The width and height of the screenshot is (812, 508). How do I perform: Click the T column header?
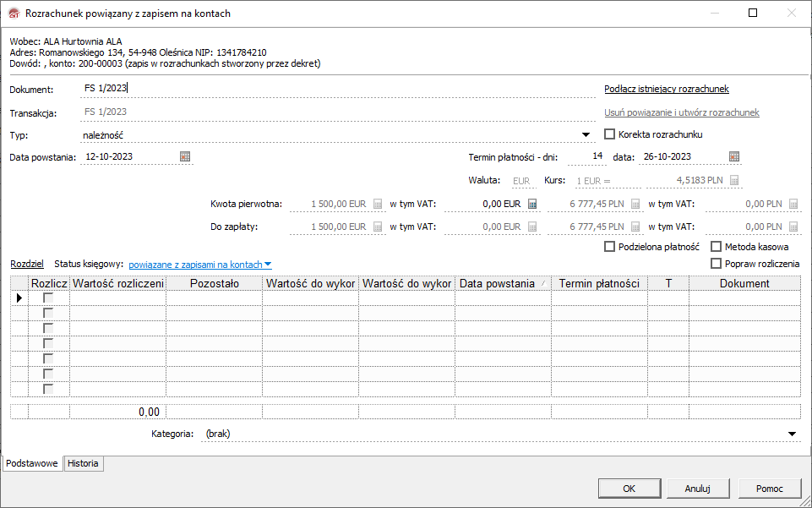[x=668, y=283]
